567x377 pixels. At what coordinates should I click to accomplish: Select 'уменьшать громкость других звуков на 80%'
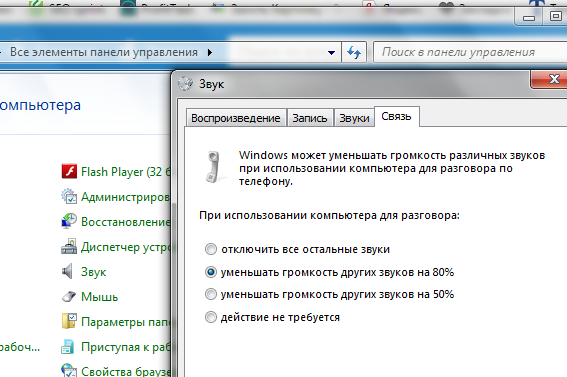coord(211,272)
